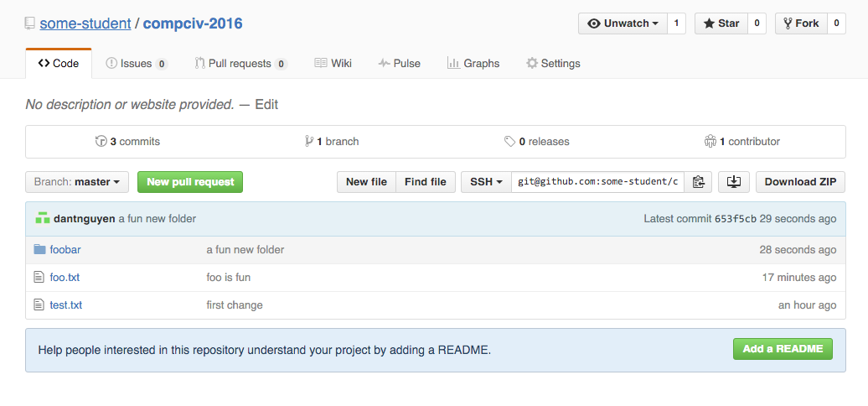868x406 pixels.
Task: Click the repository book icon beside some-student
Action: (30, 23)
